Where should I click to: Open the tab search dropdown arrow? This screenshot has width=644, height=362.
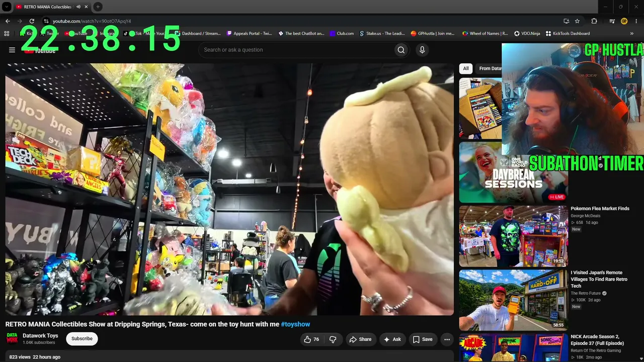[x=7, y=7]
